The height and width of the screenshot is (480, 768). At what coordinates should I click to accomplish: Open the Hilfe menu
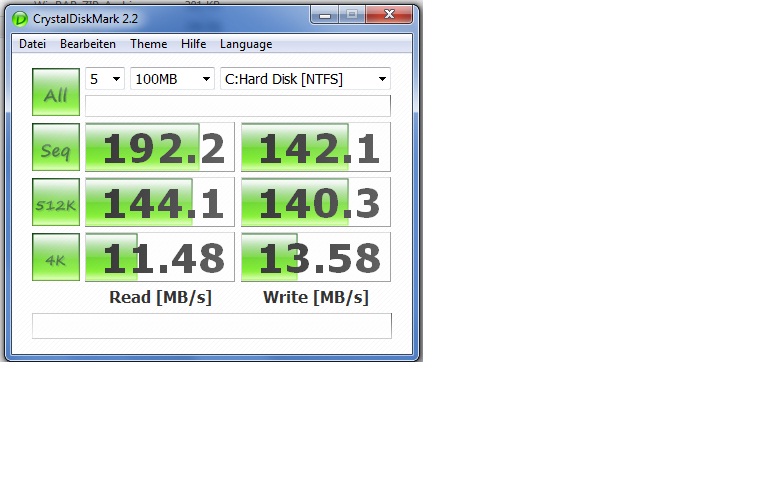pyautogui.click(x=193, y=44)
